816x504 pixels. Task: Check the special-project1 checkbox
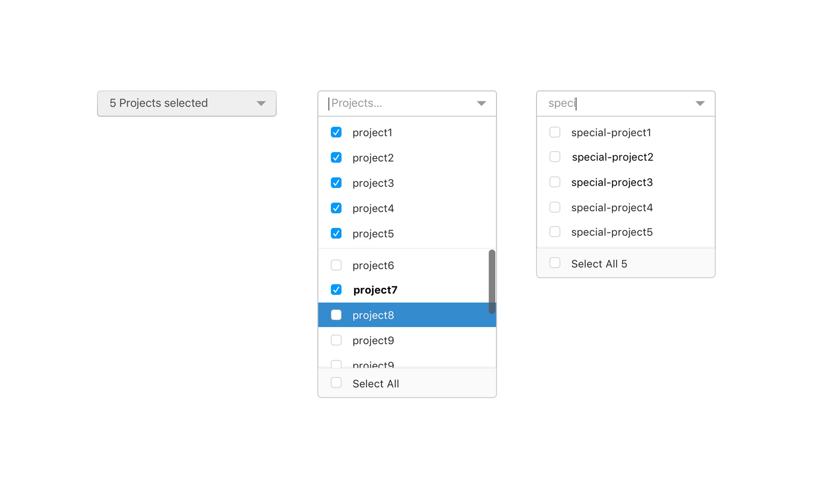(x=555, y=132)
